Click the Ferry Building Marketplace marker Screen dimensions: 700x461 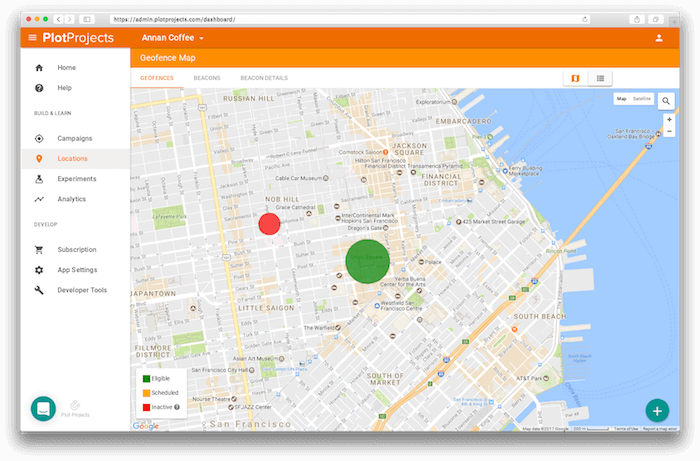tap(505, 171)
